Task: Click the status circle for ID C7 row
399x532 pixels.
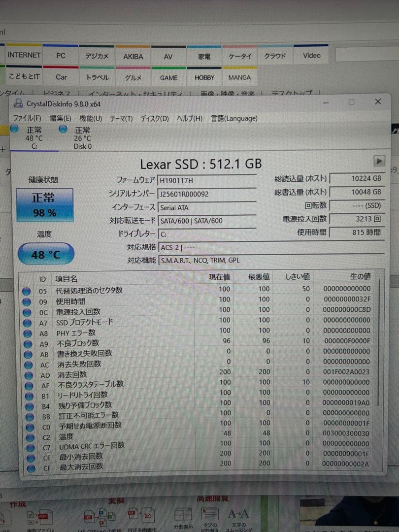Action: [x=31, y=448]
